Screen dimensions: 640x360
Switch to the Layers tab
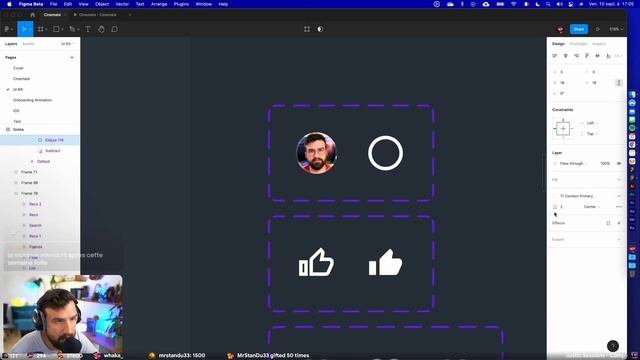point(11,44)
